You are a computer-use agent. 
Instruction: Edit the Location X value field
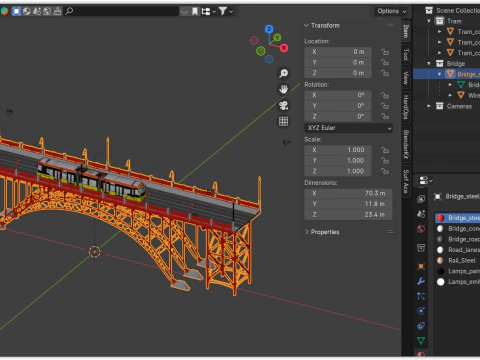(x=338, y=52)
